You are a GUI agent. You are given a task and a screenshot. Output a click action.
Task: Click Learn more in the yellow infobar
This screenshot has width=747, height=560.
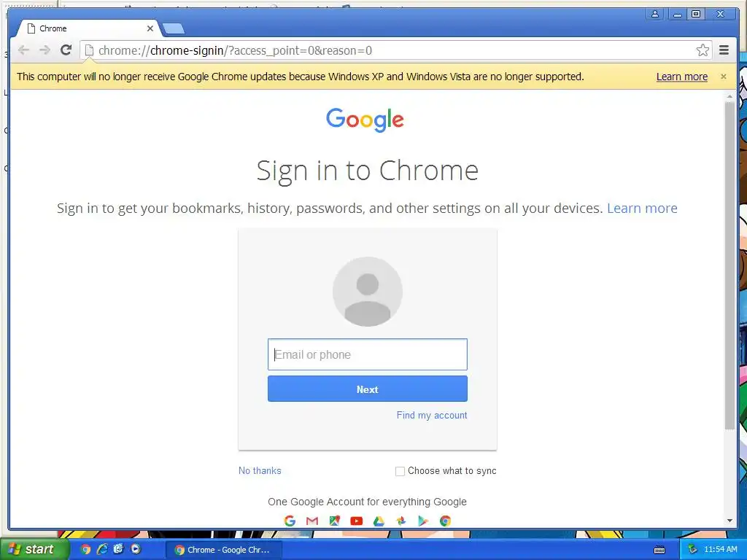pos(682,77)
